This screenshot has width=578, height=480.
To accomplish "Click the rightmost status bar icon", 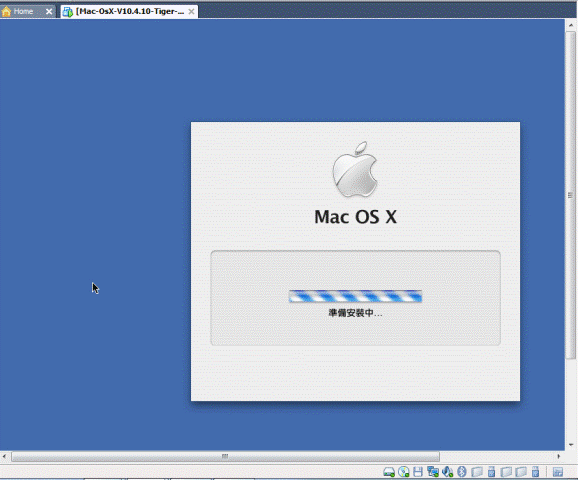I will click(x=558, y=472).
